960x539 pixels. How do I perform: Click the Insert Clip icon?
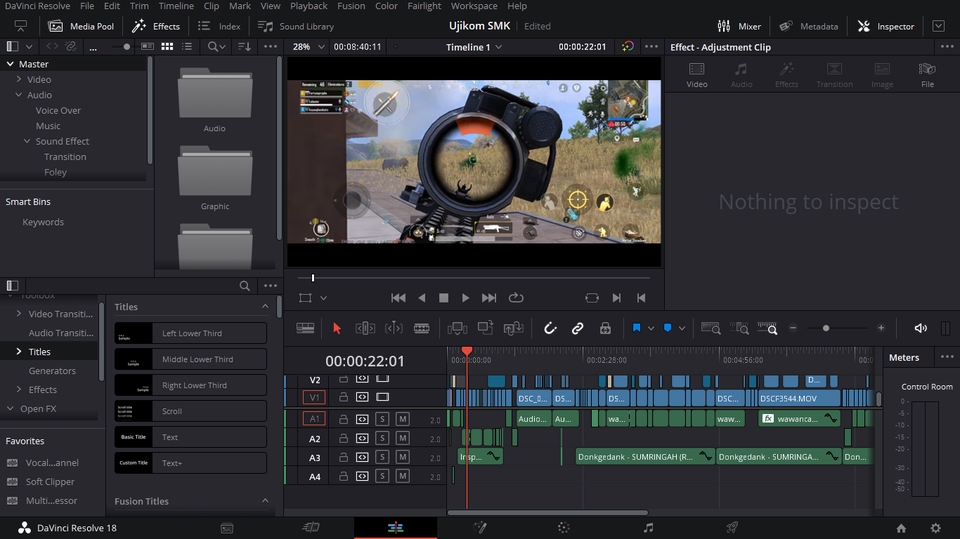point(457,328)
